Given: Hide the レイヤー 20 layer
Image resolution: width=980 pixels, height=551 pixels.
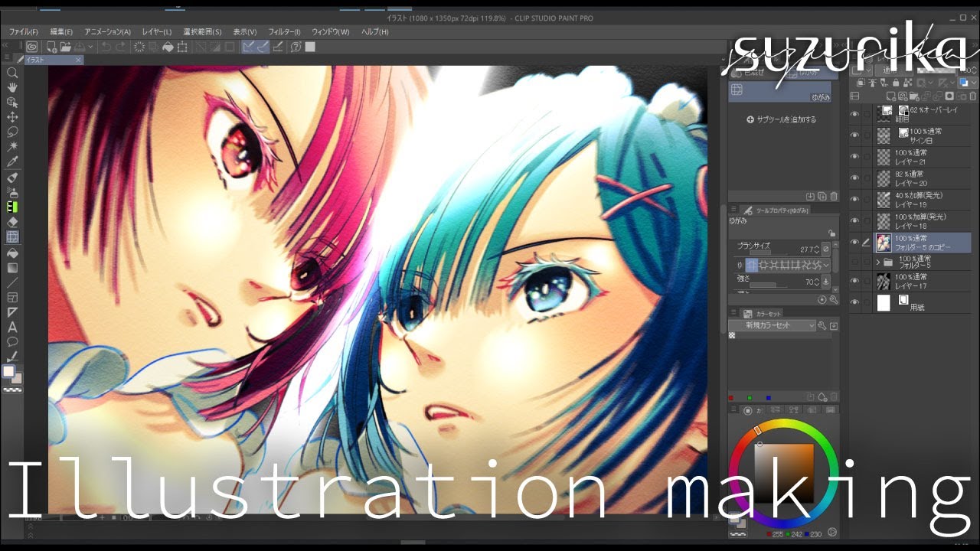Looking at the screenshot, I should [x=855, y=178].
